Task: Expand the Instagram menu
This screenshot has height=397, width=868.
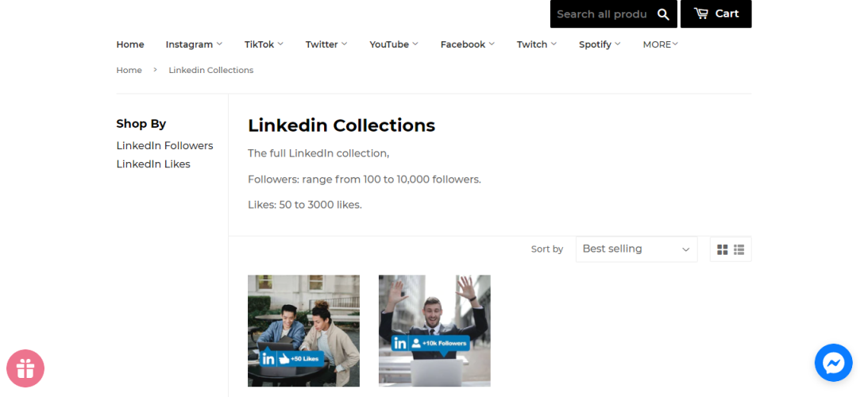Action: [194, 44]
